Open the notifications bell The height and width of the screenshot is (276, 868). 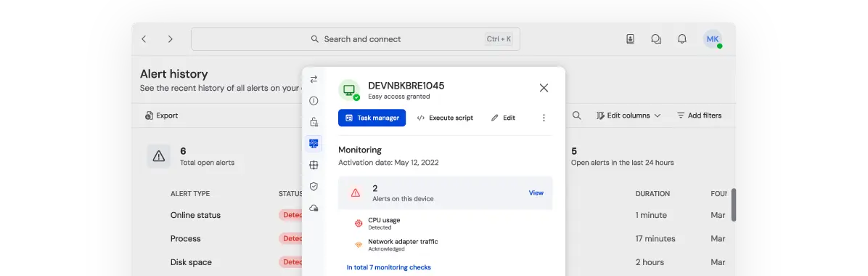point(682,38)
